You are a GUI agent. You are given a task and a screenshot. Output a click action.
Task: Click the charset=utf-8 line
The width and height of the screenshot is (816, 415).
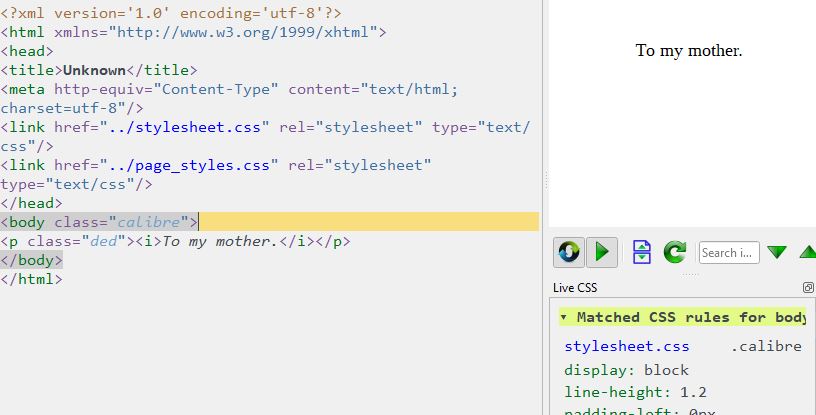pos(72,108)
